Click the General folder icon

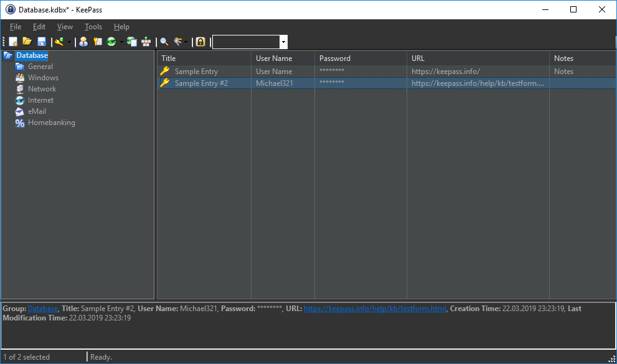coord(20,67)
